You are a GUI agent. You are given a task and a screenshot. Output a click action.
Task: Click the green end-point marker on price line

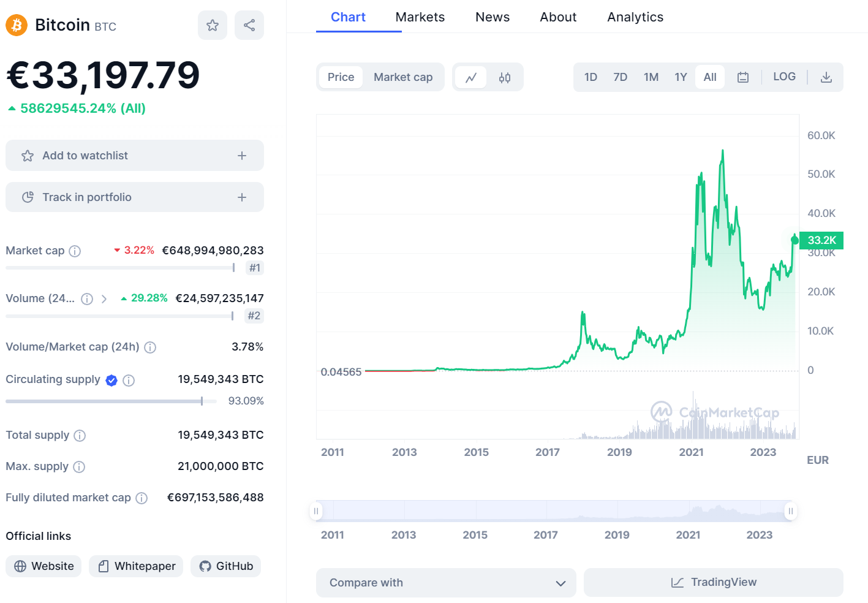795,240
